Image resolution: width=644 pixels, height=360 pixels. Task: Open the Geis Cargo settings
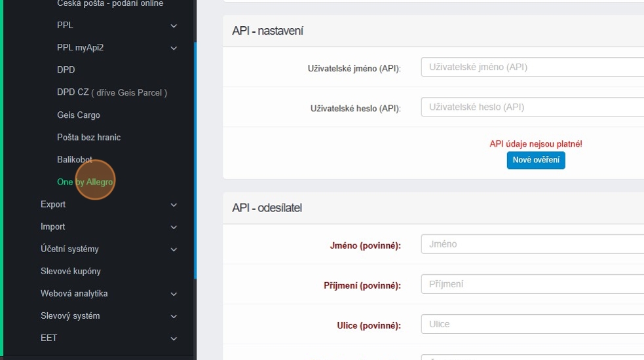(79, 115)
